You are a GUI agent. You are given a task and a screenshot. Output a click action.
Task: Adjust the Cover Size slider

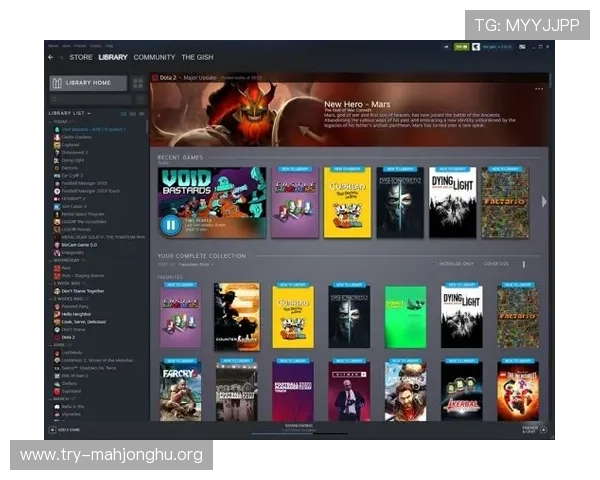pyautogui.click(x=524, y=264)
